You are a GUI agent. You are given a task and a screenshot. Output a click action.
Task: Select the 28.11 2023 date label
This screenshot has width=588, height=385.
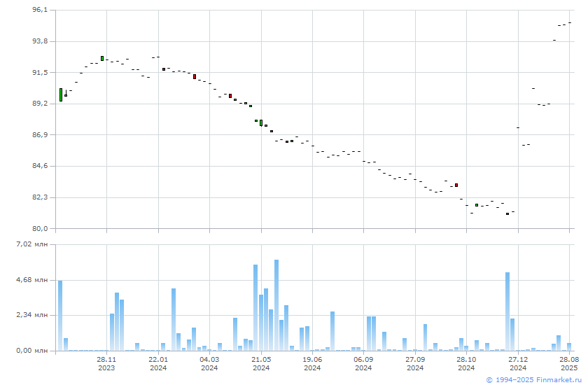(x=106, y=363)
